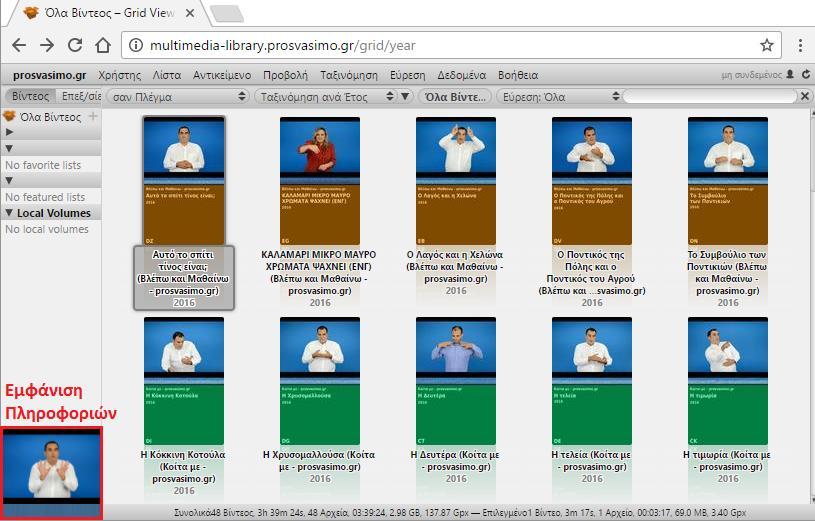
Task: Open the Chrome three-dot menu
Action: click(800, 45)
